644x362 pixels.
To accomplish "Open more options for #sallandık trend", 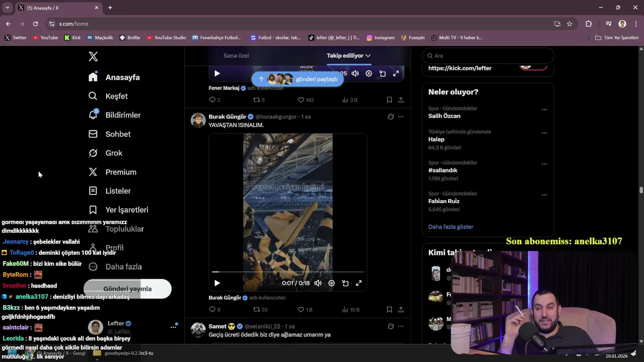I will click(544, 164).
